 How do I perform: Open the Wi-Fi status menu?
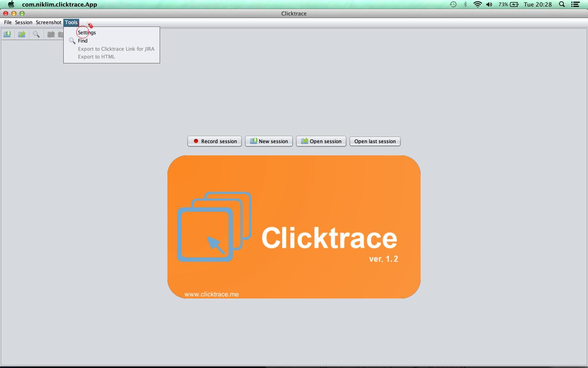(477, 4)
